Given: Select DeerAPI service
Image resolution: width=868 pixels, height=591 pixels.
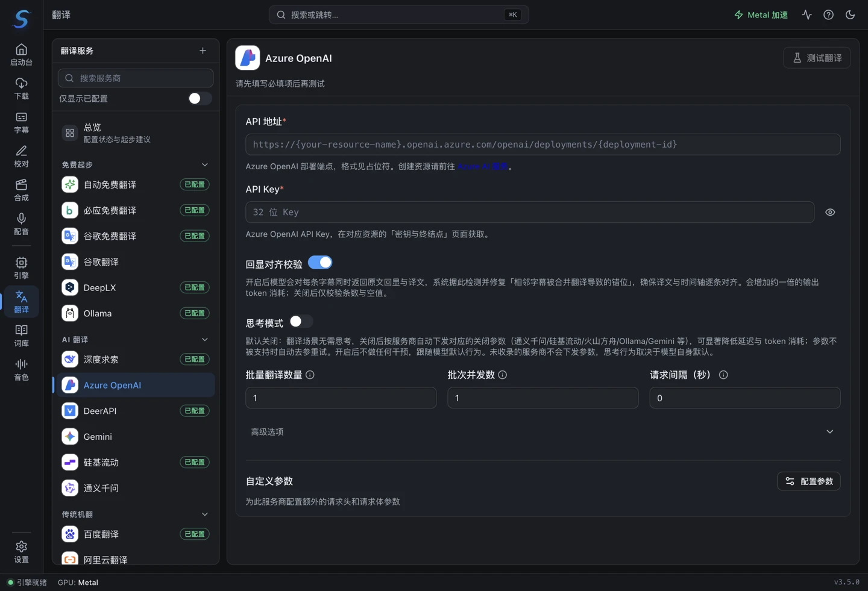Looking at the screenshot, I should (136, 411).
